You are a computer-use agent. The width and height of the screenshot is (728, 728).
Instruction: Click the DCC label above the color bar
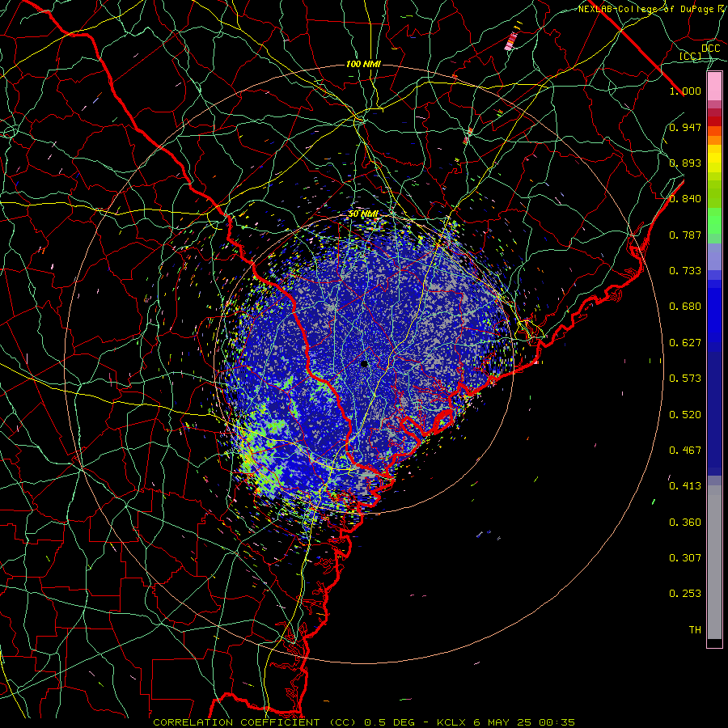[710, 49]
